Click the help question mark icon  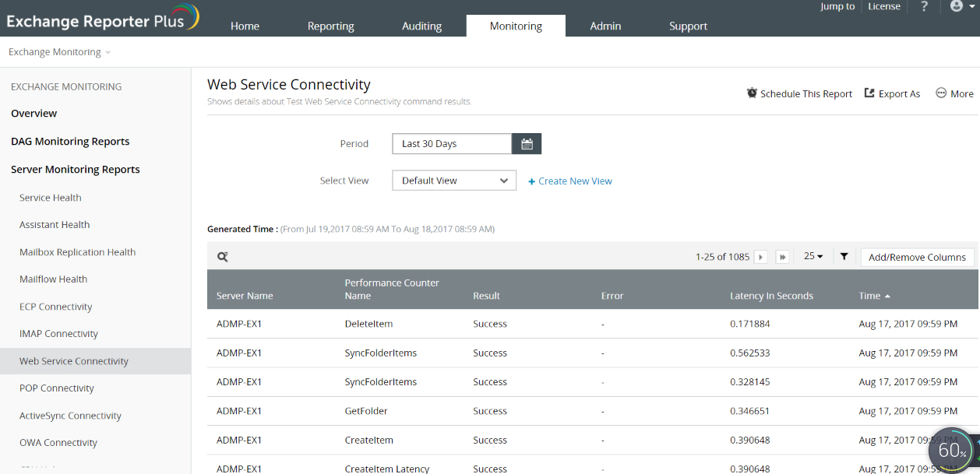click(x=924, y=6)
